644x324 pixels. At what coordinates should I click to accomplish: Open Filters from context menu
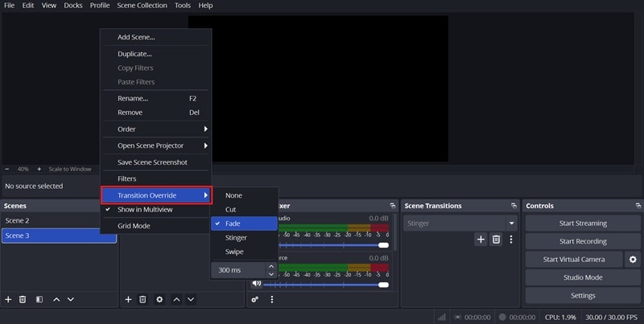[155, 178]
